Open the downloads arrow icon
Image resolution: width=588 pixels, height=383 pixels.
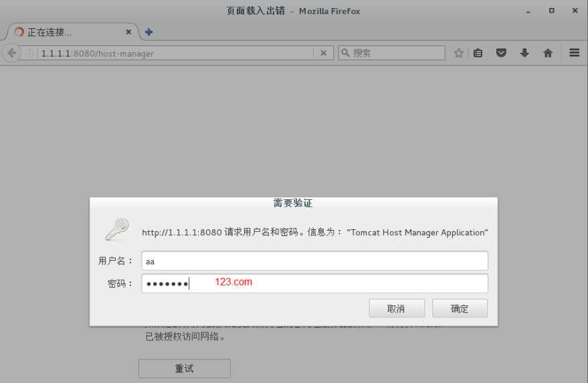[524, 53]
